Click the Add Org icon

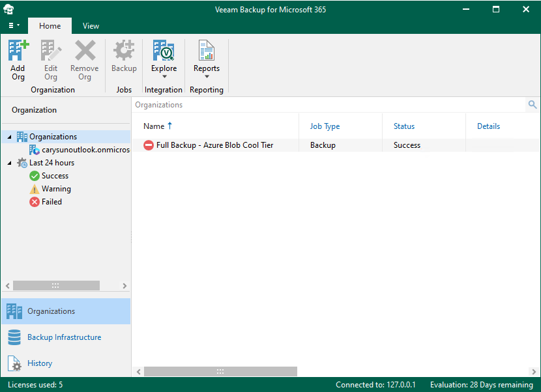pyautogui.click(x=18, y=59)
